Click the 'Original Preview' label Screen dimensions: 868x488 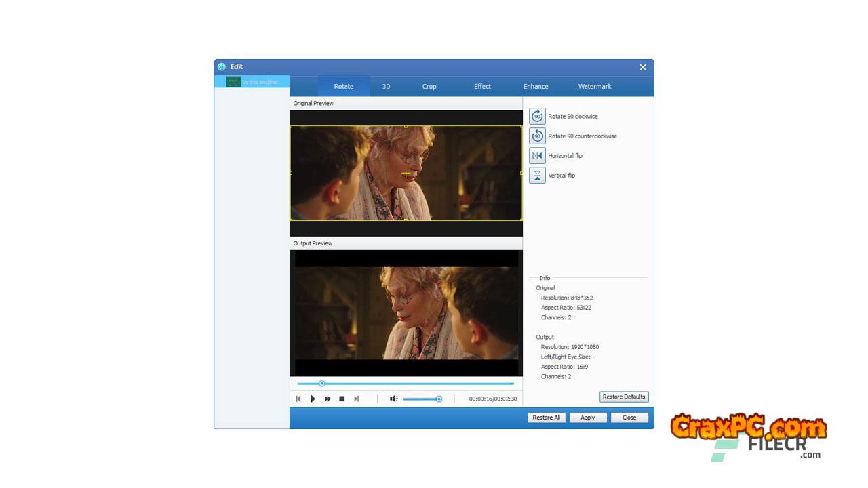(x=313, y=104)
